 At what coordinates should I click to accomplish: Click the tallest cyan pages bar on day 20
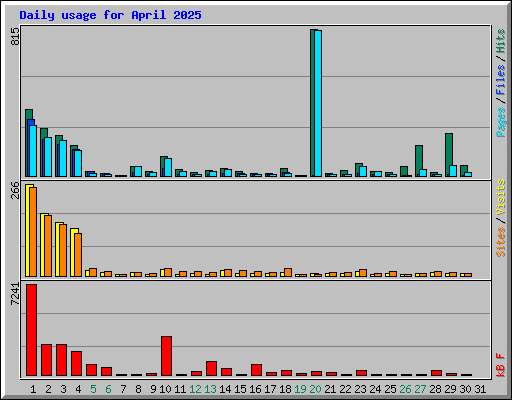318,103
